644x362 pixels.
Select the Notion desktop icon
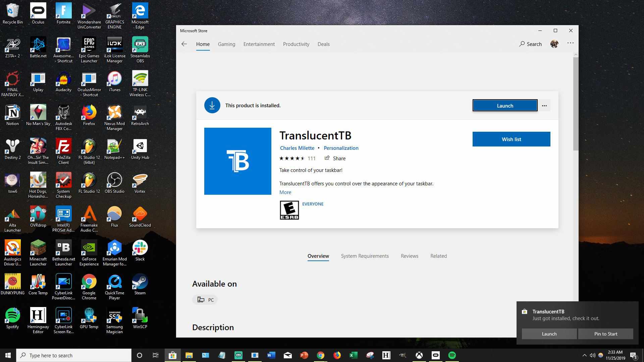12,115
